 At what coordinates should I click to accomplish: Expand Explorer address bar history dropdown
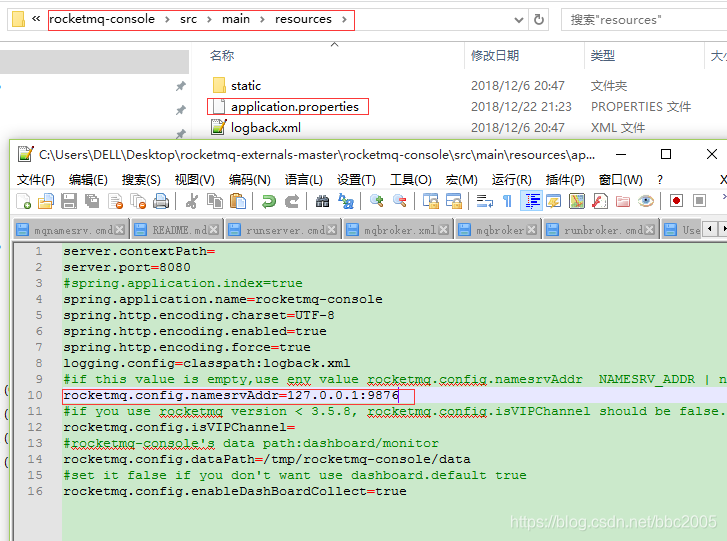519,20
